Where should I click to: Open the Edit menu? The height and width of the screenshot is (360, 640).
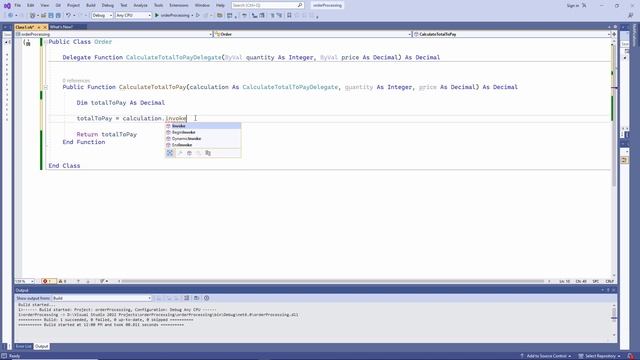click(x=31, y=5)
